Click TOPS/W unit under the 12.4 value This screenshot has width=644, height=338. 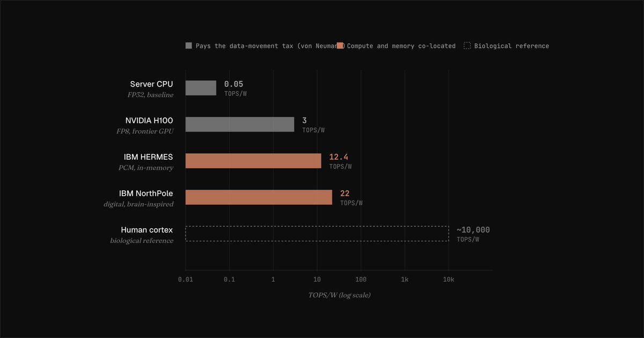[x=340, y=167]
